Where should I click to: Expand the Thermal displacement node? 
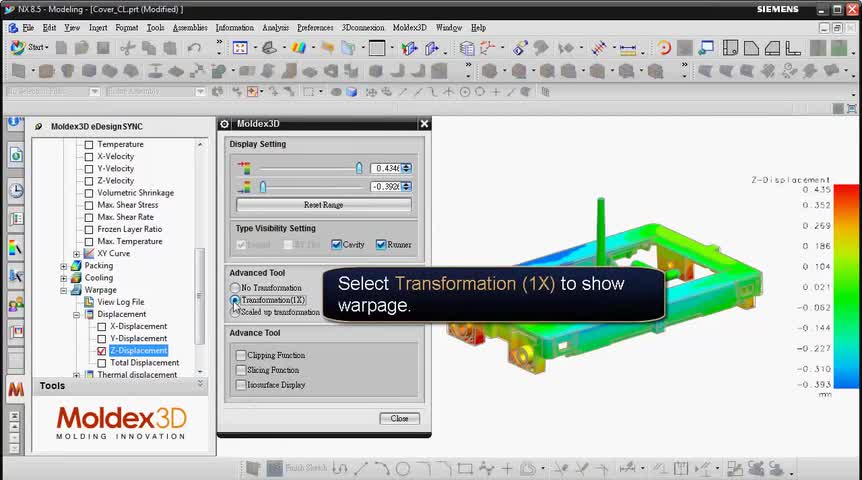76,375
